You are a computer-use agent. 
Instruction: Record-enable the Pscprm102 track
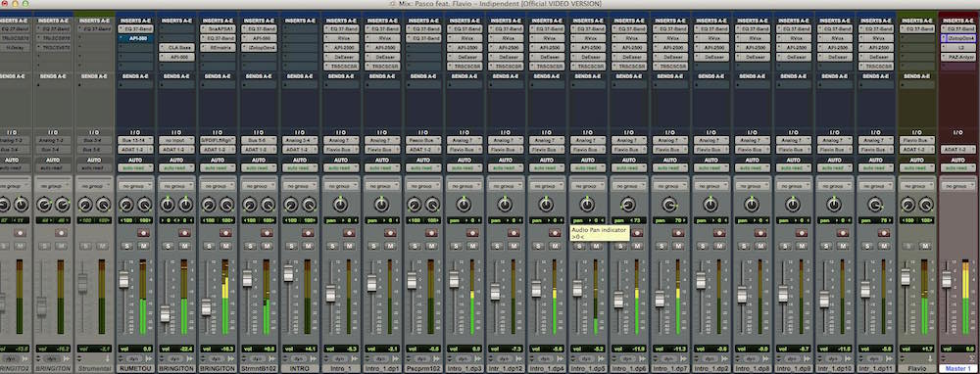pos(431,232)
